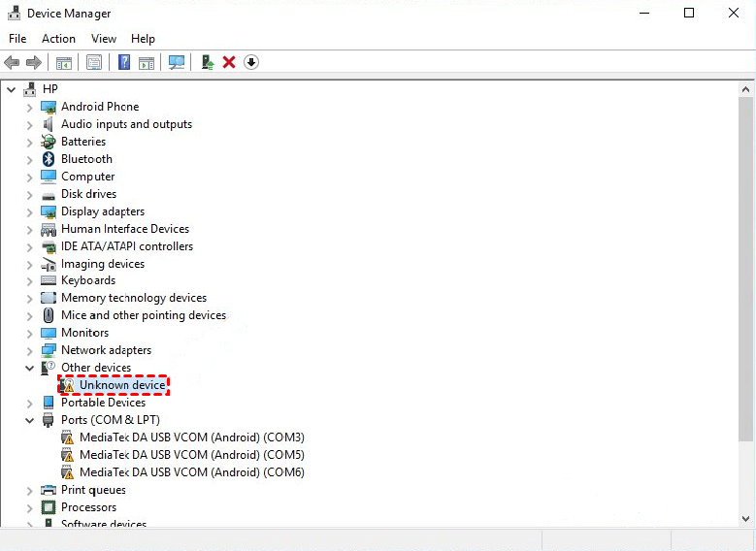Image resolution: width=756 pixels, height=551 pixels.
Task: Close the Device Manager window
Action: tap(734, 13)
